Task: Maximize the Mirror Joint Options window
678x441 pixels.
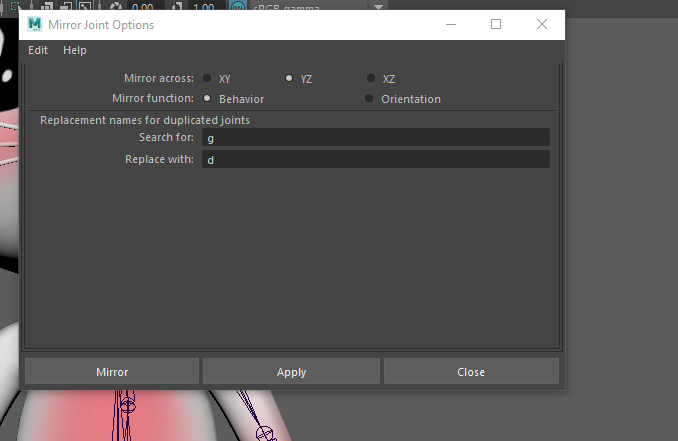Action: (496, 24)
